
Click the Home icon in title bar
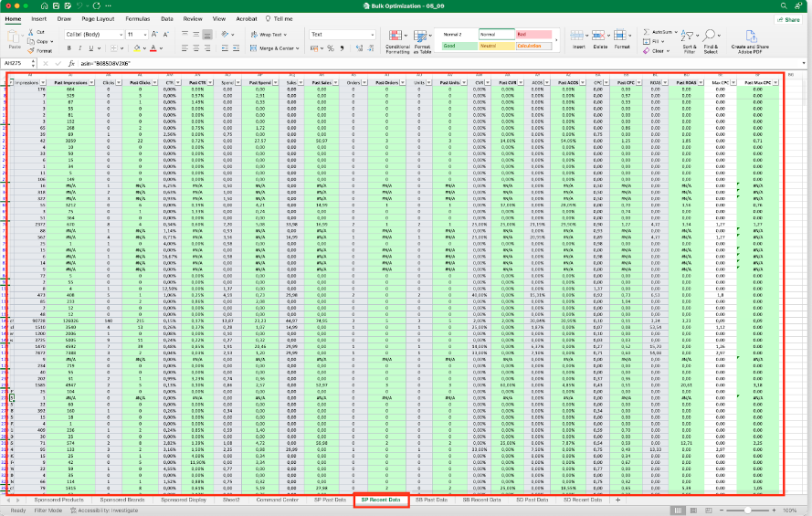(44, 5)
